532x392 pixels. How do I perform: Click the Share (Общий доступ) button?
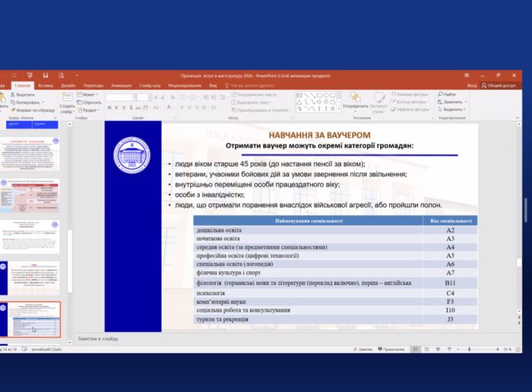tap(499, 85)
